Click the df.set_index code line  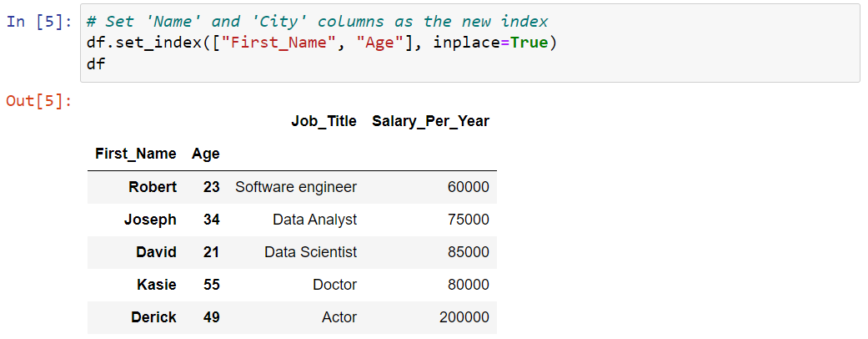322,43
